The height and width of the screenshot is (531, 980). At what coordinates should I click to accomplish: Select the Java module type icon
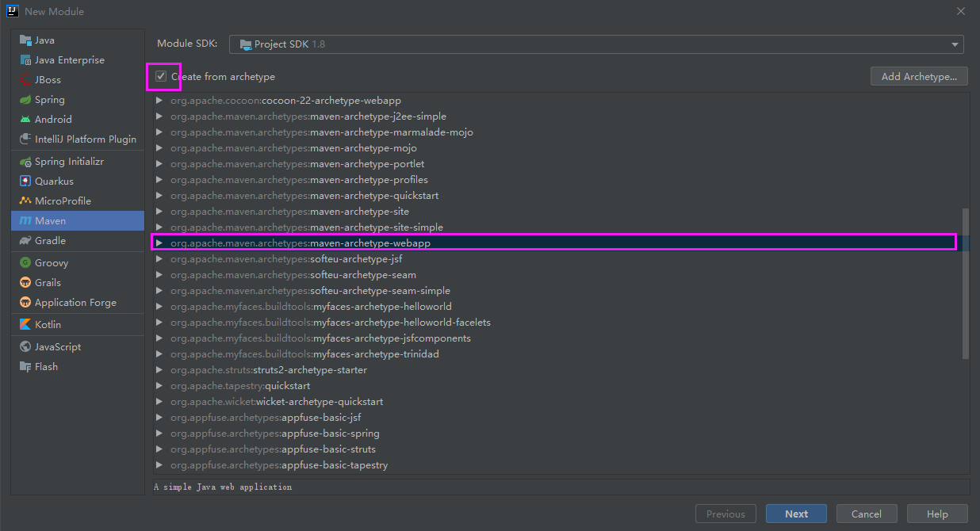25,40
